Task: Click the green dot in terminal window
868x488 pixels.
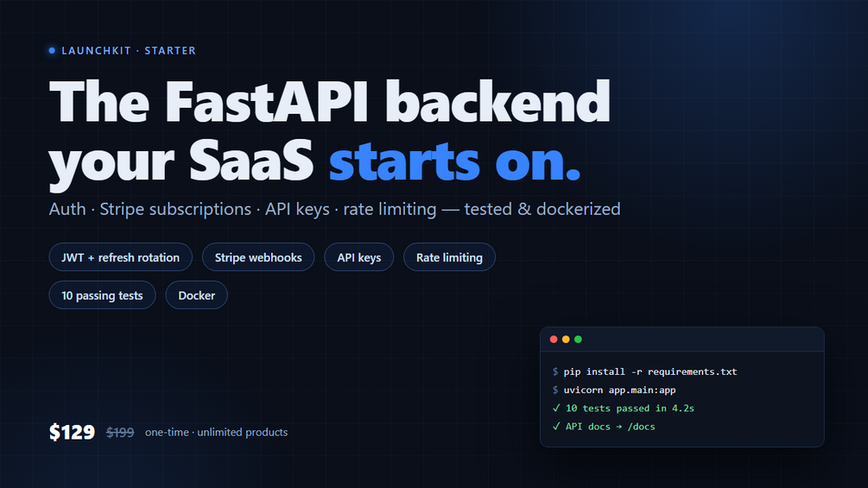Action: tap(578, 339)
